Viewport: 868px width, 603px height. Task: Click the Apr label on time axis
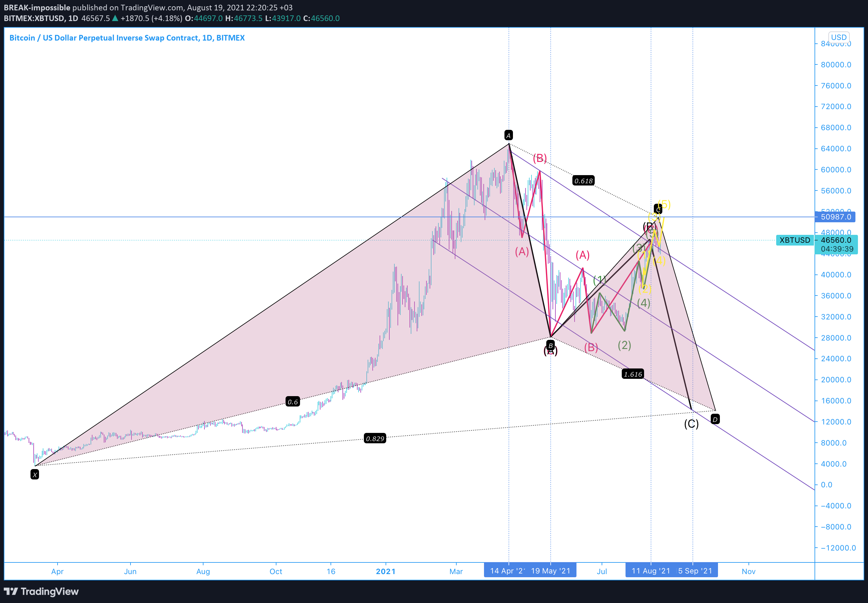pyautogui.click(x=58, y=571)
